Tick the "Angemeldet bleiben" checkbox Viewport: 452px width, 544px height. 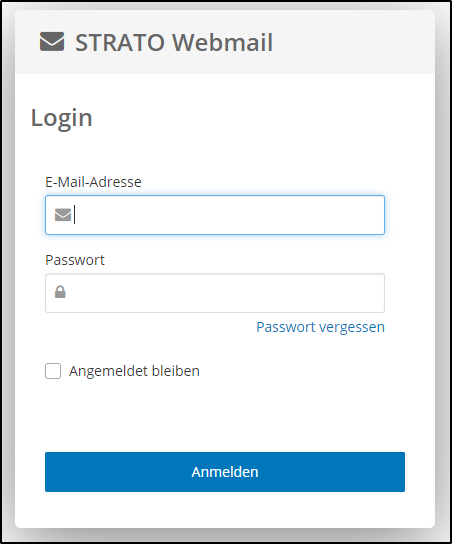tap(53, 371)
